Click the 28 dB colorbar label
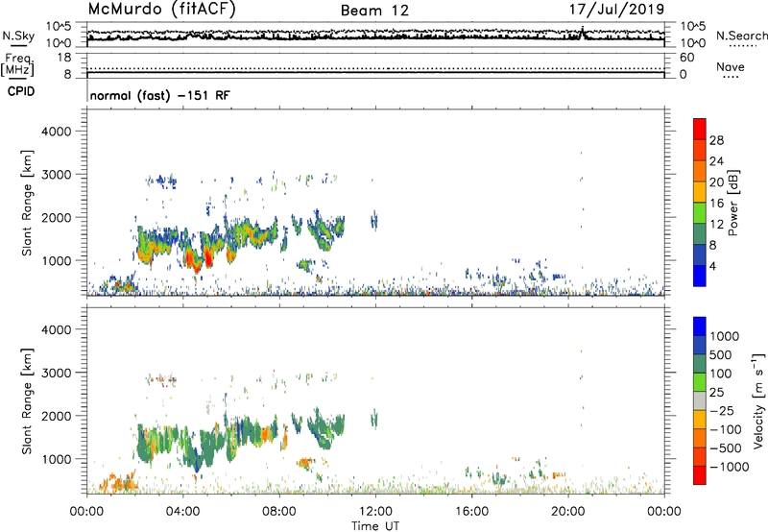Screen dimensions: 768x532 coord(716,140)
